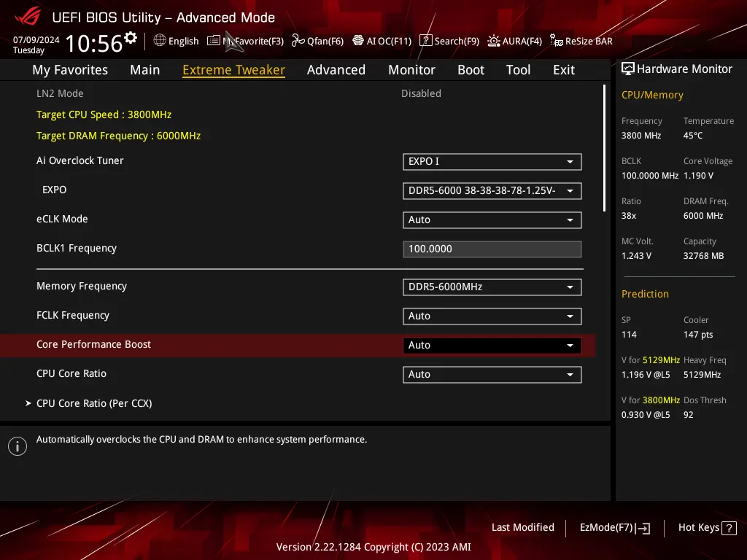This screenshot has width=747, height=560.
Task: Click EzMode exit arrow icon
Action: [643, 528]
